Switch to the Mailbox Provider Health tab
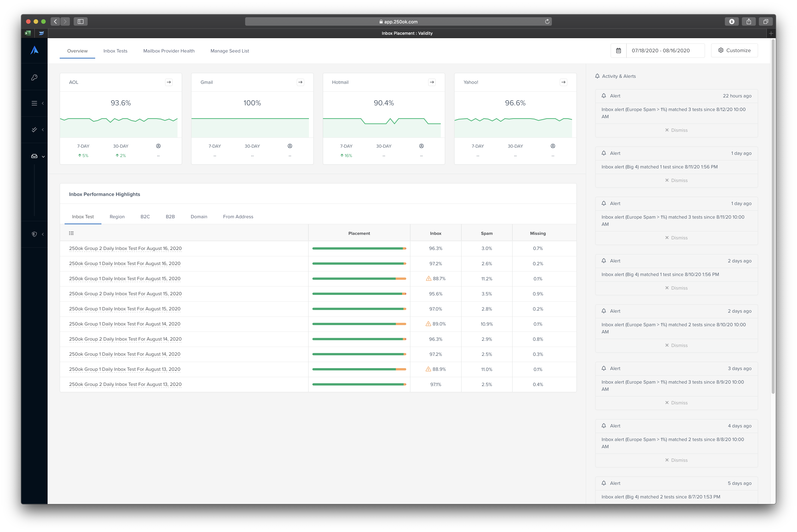 point(169,51)
